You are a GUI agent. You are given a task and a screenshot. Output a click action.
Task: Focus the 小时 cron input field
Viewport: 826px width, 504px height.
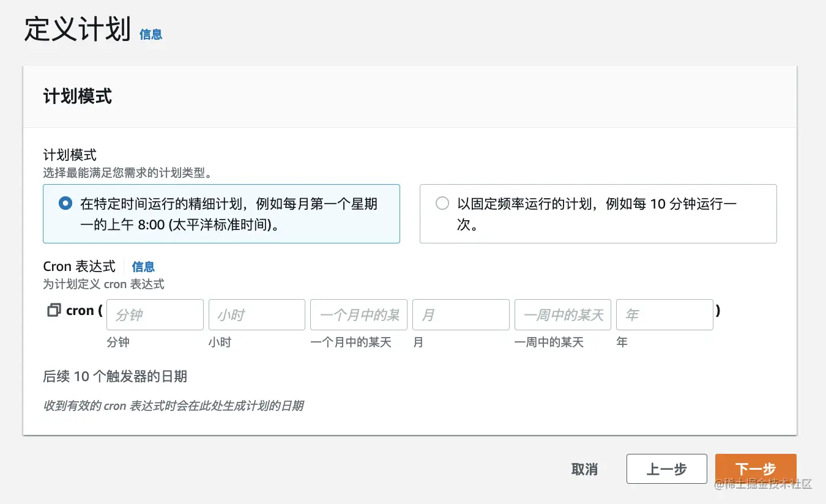click(x=256, y=315)
